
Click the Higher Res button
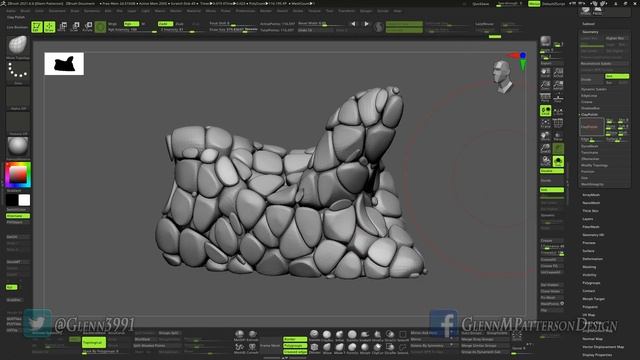pyautogui.click(x=617, y=38)
